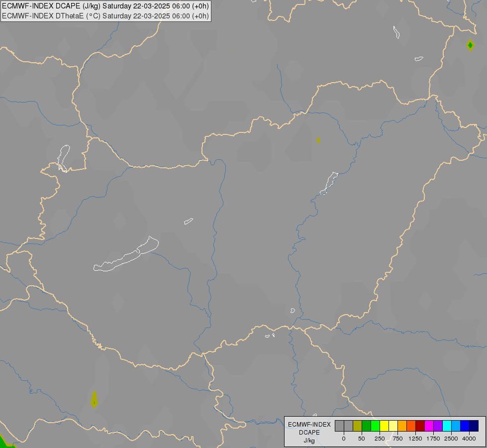Click the J/kg unit label in legend
Screen dimensions: 487x448
[309, 441]
